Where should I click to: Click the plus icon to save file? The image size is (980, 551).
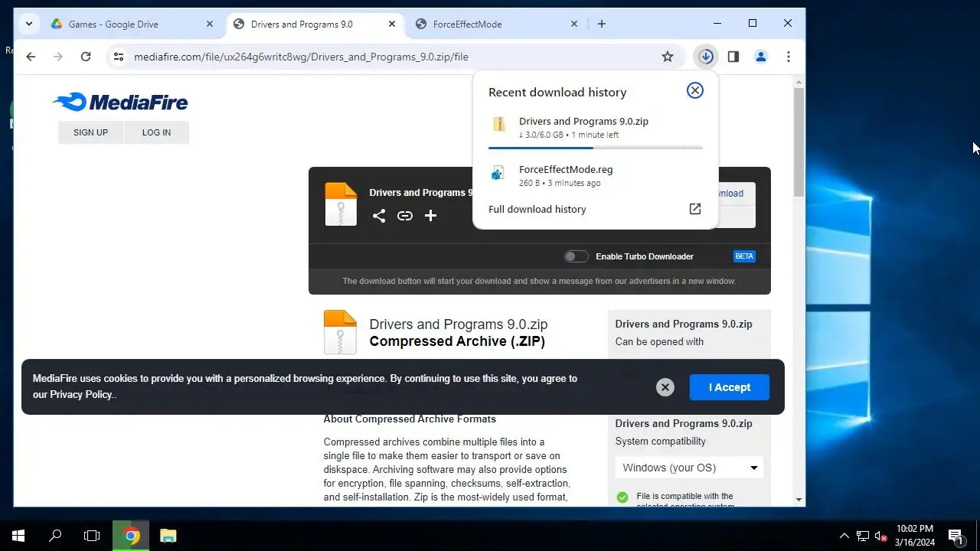[x=431, y=216]
